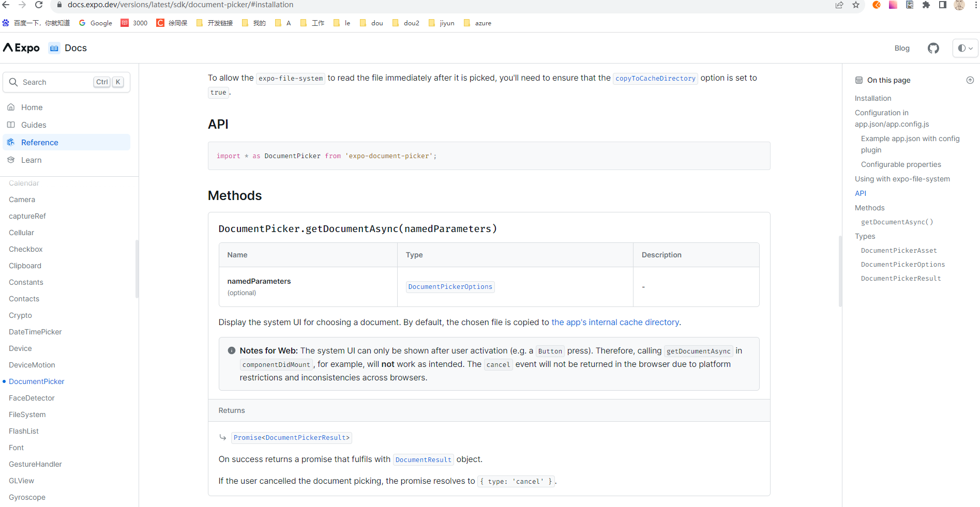980x507 pixels.
Task: Jump to DocumentPickerResult in outline
Action: [901, 279]
